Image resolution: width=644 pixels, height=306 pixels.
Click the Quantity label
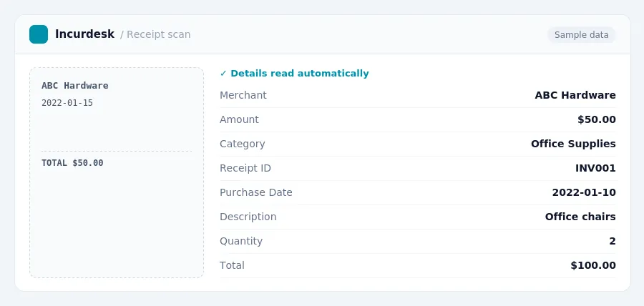(x=241, y=241)
